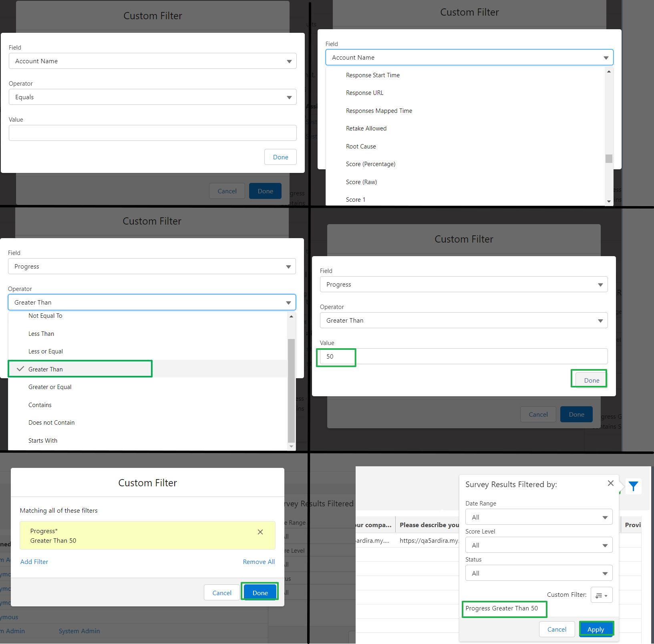654x644 pixels.
Task: Select Root Cause from the field list
Action: (360, 146)
